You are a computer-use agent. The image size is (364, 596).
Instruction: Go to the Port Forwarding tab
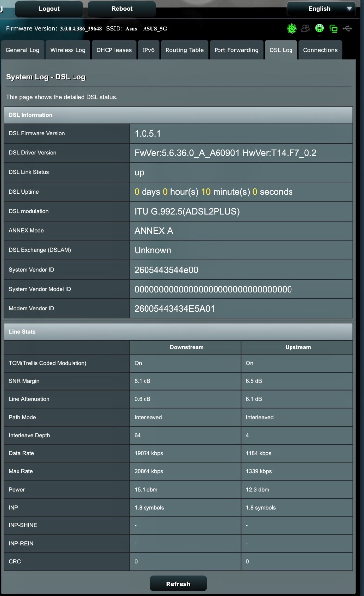pos(236,50)
